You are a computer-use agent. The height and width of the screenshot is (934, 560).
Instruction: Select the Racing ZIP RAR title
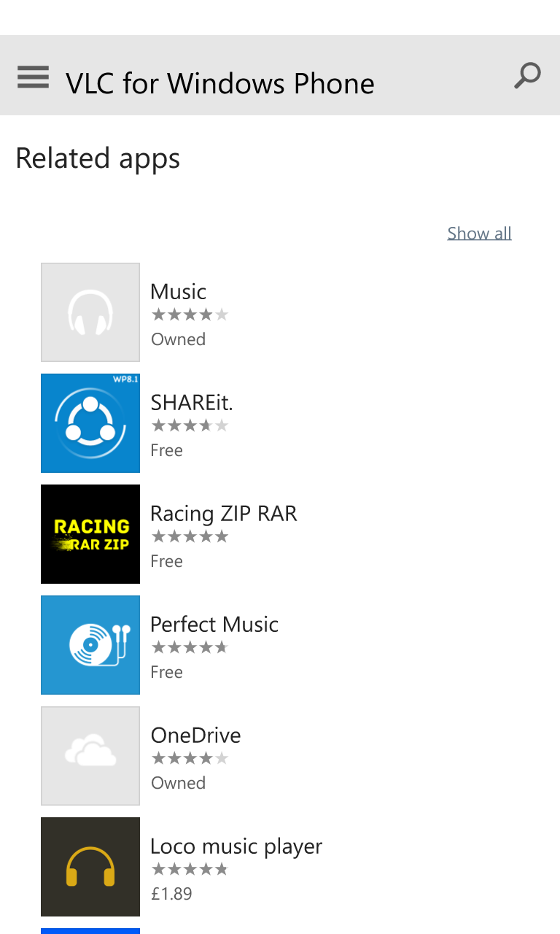pos(224,514)
